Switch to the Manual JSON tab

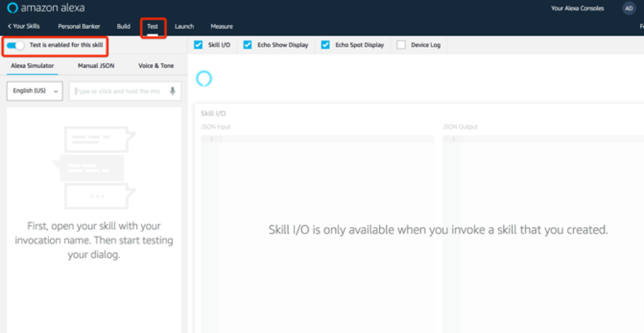click(x=96, y=66)
